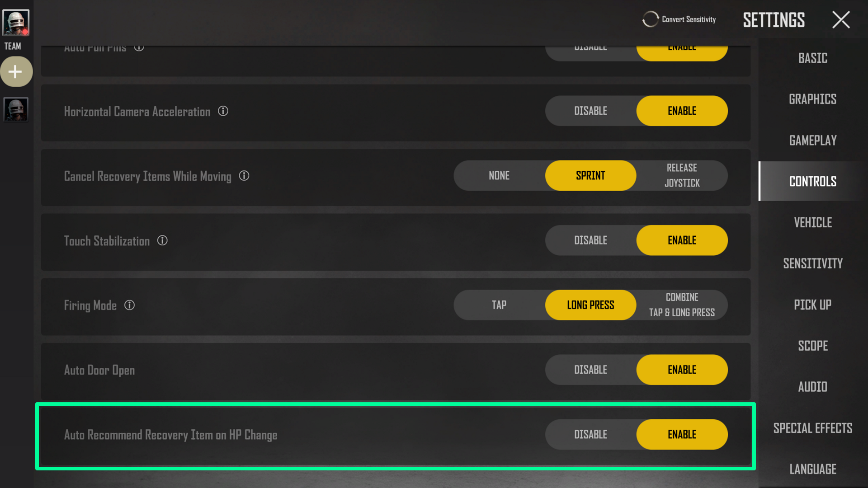Select TAP firing mode option

tap(499, 305)
